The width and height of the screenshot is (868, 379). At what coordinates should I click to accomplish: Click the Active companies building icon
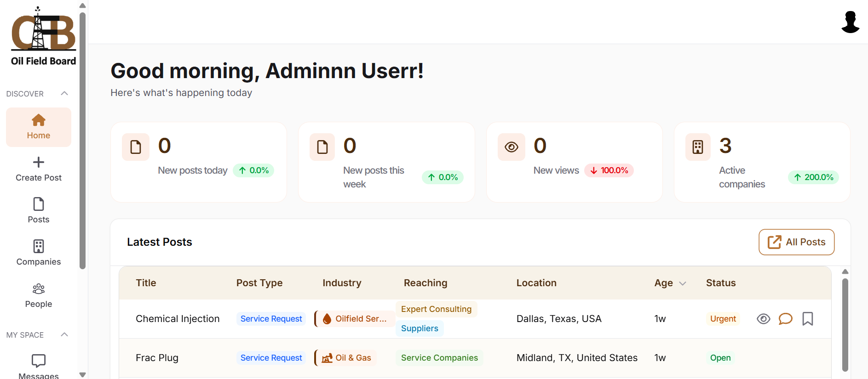pyautogui.click(x=698, y=147)
